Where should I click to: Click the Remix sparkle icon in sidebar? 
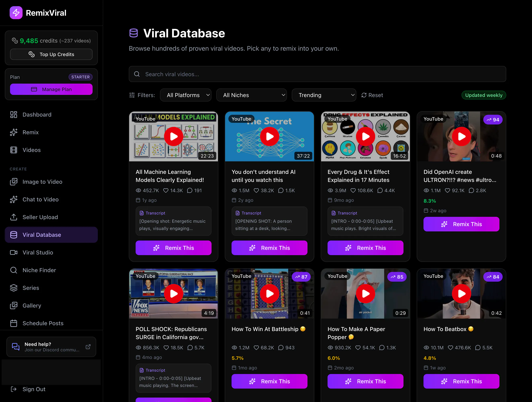(14, 132)
